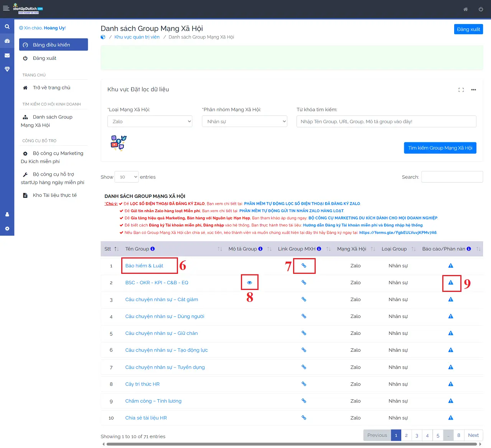View description of BSC - OKR - KPI group
491x448 pixels.
(249, 283)
